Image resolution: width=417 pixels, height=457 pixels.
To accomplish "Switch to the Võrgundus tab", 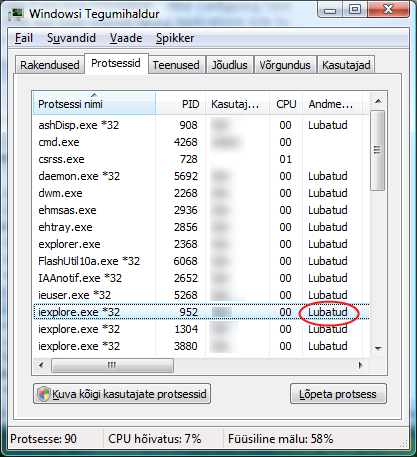I will pos(285,65).
